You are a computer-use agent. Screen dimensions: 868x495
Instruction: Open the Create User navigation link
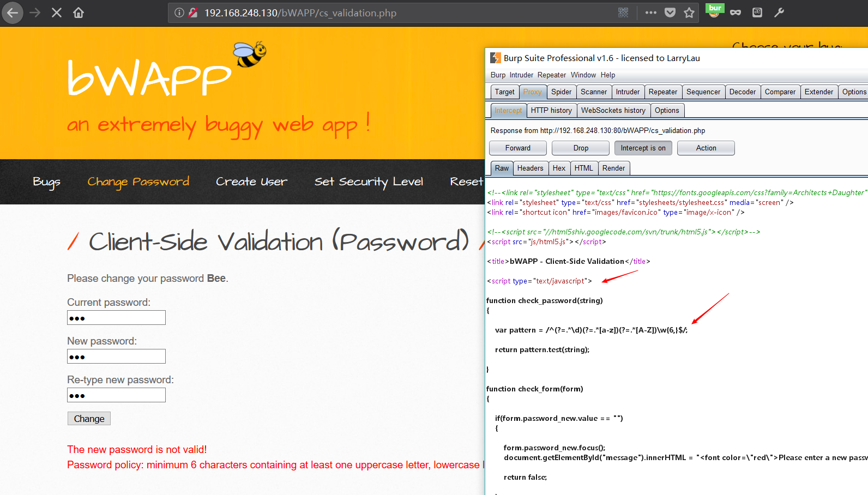point(251,182)
